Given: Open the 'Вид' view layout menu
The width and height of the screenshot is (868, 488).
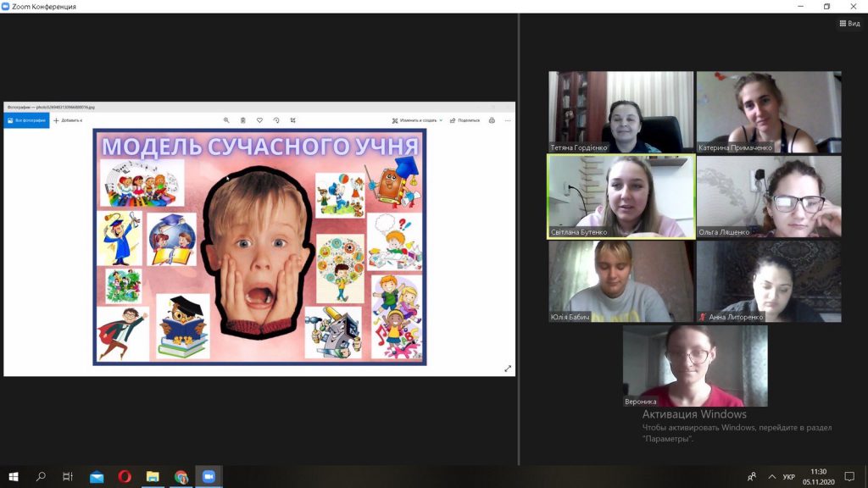Looking at the screenshot, I should point(849,24).
